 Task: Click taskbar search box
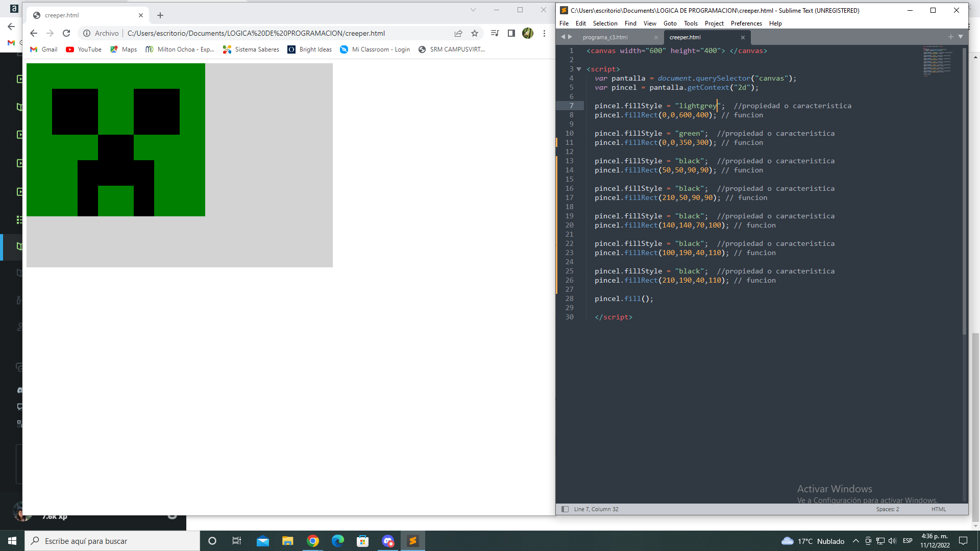[112, 541]
